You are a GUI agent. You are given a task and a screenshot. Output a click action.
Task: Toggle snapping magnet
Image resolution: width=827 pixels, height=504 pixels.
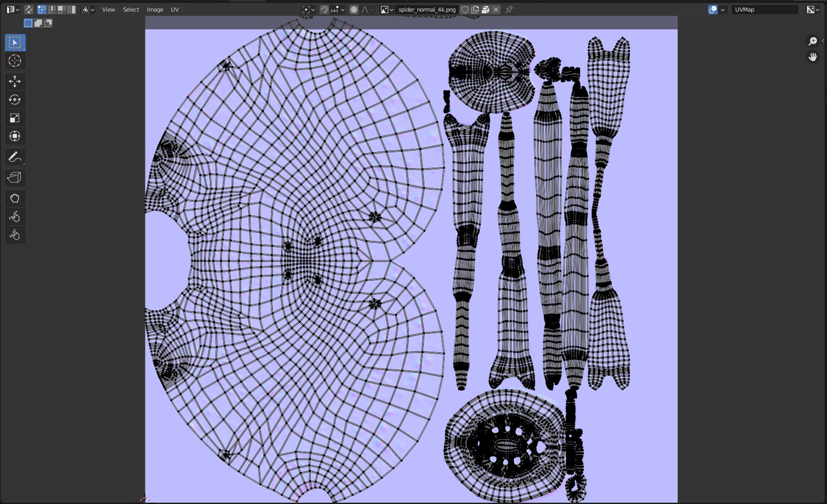point(324,9)
